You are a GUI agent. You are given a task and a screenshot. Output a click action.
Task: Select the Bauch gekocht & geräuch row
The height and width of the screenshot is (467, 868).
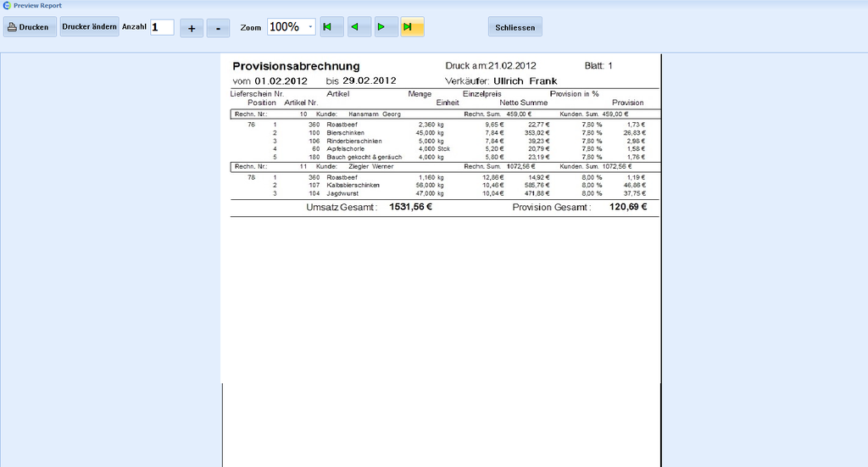click(x=446, y=157)
